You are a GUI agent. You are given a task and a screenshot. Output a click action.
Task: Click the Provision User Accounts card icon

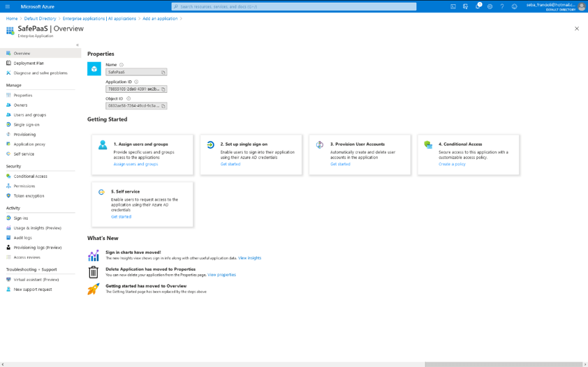(320, 144)
